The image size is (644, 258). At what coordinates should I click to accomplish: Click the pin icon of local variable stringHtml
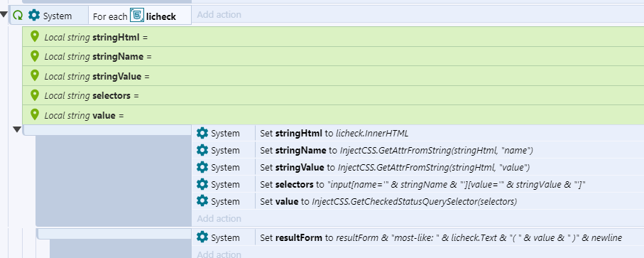[x=35, y=36]
